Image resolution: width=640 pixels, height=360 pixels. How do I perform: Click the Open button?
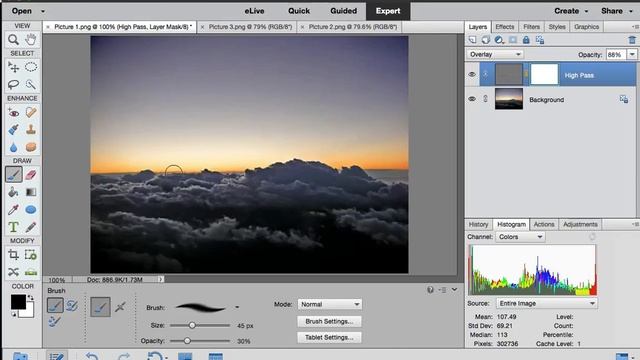tap(22, 11)
